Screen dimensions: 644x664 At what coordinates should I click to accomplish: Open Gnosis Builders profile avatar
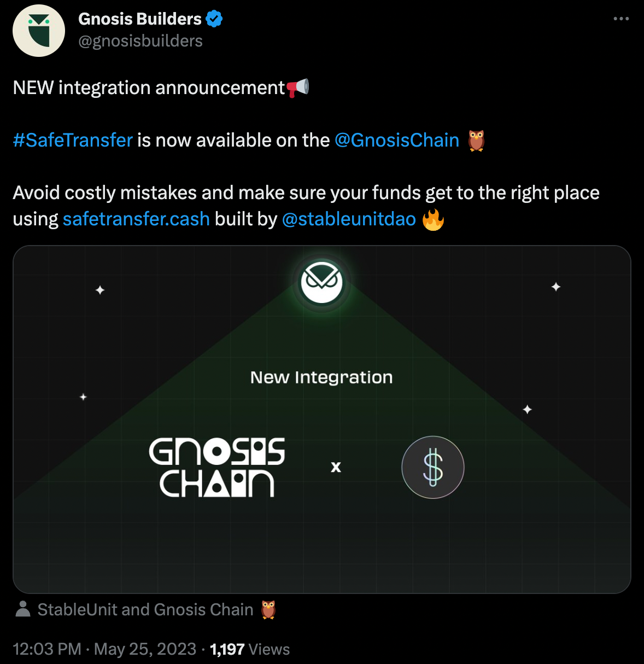(x=39, y=31)
